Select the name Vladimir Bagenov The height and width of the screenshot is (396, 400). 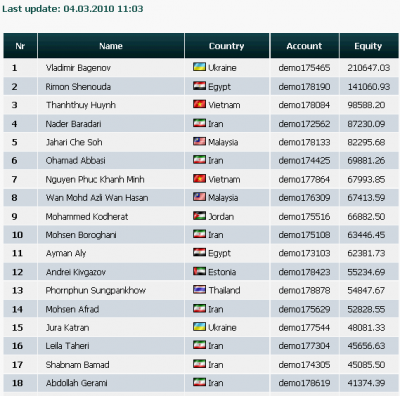78,68
